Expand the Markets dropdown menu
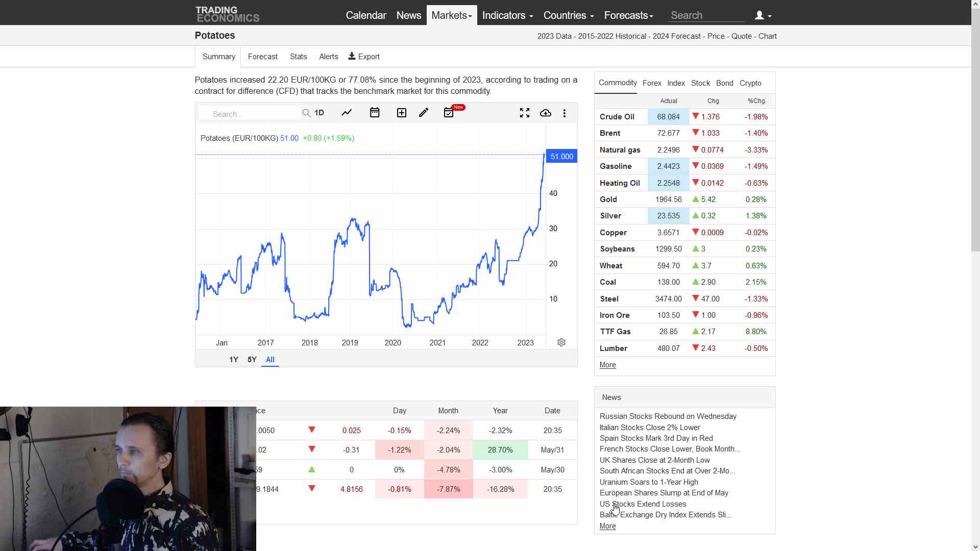This screenshot has width=980, height=551. tap(452, 15)
